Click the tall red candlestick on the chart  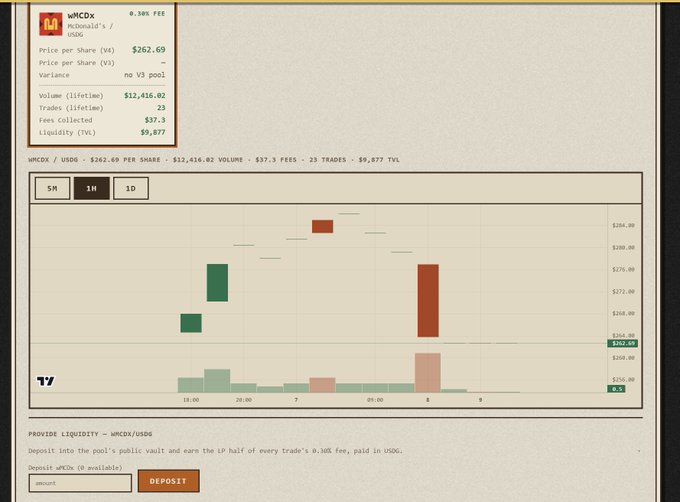coord(428,300)
